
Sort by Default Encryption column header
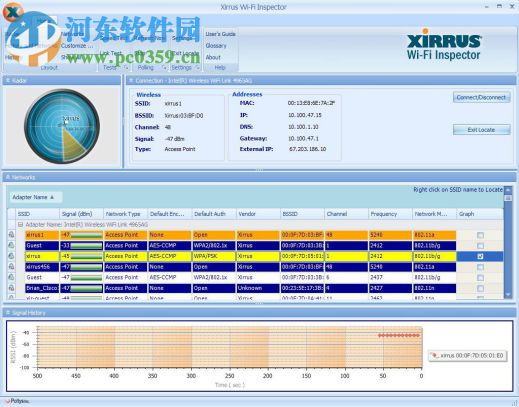169,214
